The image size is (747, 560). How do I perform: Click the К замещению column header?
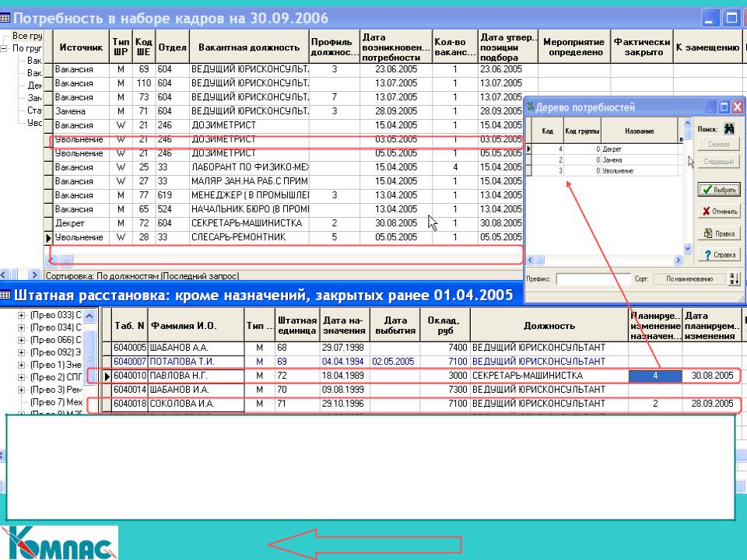[707, 47]
